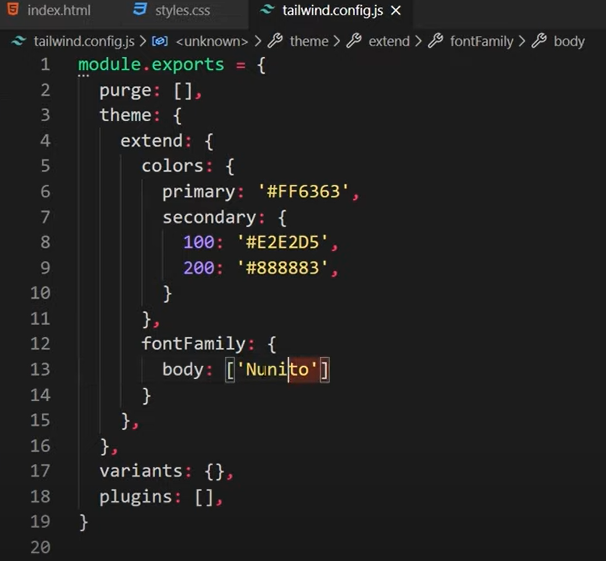Click the '#888883' color value

pos(282,268)
